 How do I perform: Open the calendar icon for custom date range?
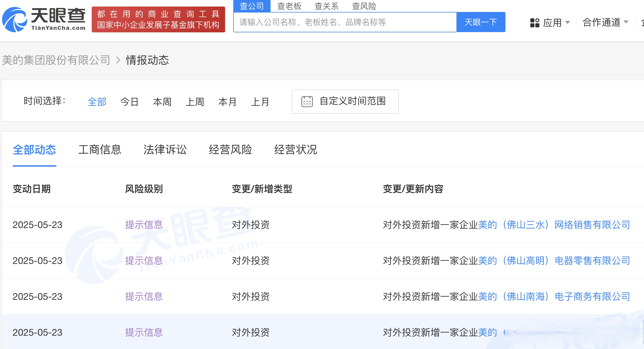[x=307, y=101]
